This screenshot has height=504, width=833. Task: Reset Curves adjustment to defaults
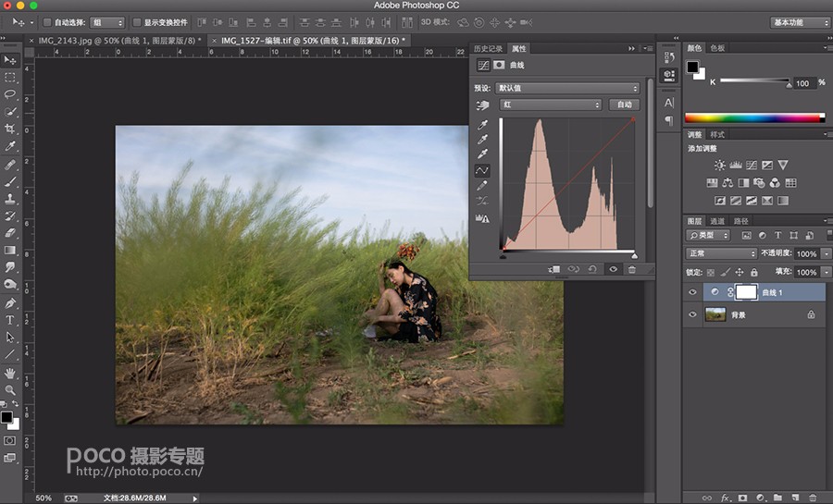[x=592, y=269]
